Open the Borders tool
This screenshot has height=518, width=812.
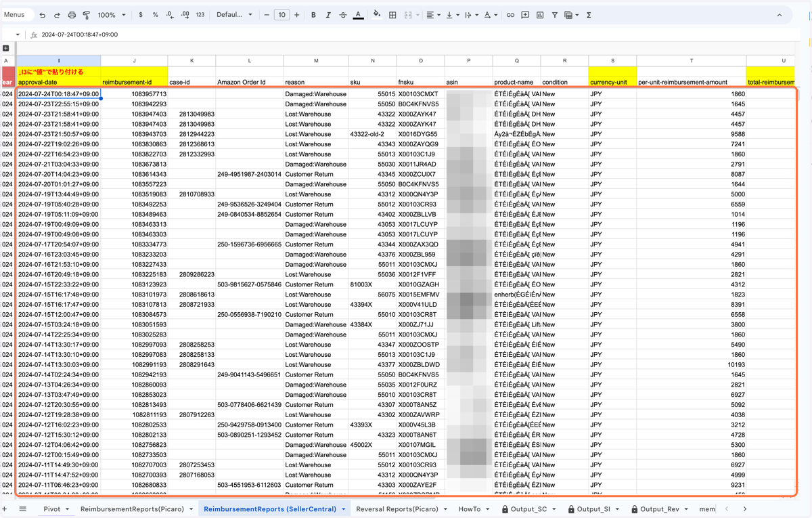[392, 15]
